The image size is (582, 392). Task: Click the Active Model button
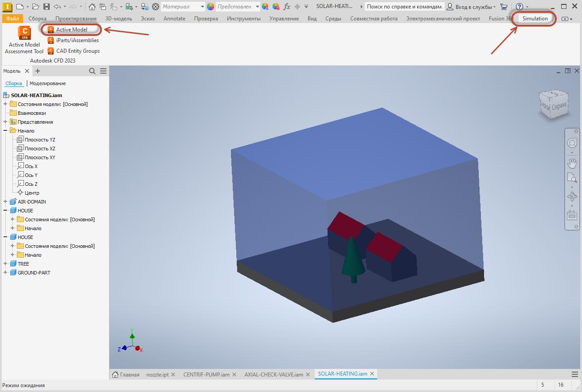click(68, 30)
